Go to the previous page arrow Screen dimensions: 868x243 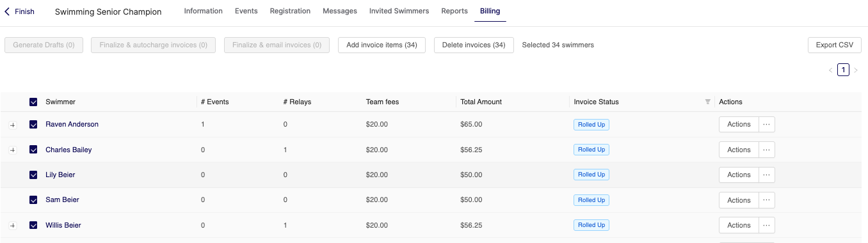coord(831,70)
